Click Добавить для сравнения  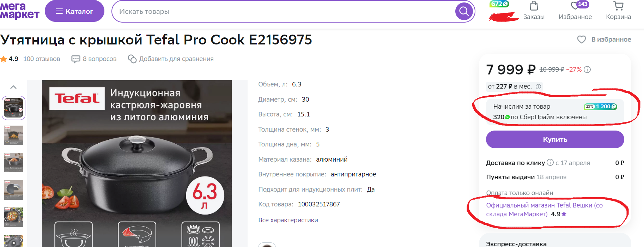(x=176, y=59)
